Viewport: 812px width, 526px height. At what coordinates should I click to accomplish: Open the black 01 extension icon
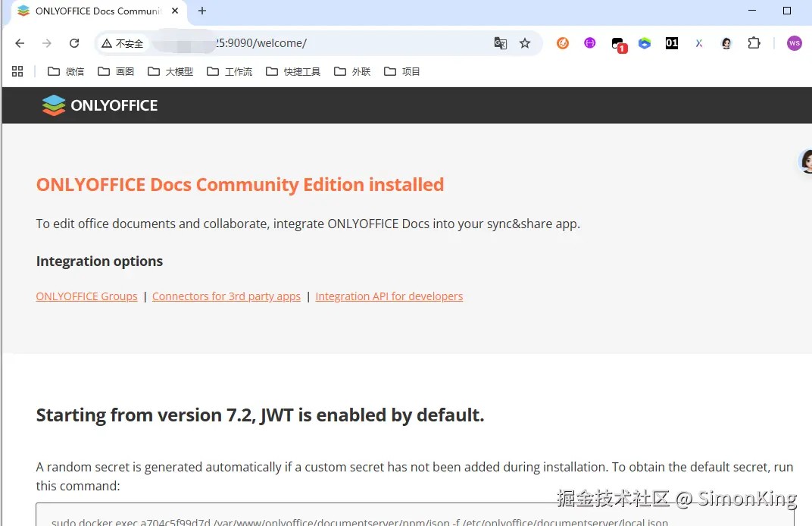672,43
